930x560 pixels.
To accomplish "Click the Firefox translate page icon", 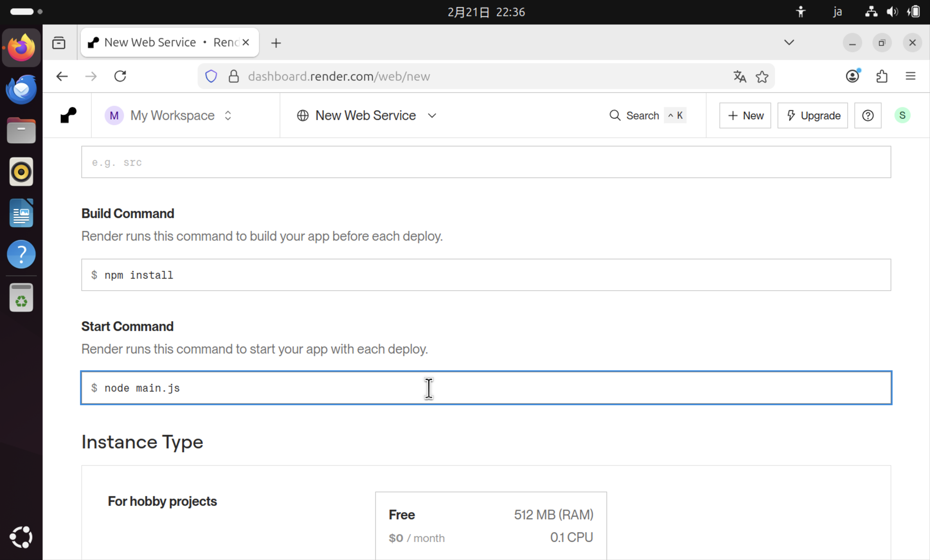I will [x=739, y=76].
